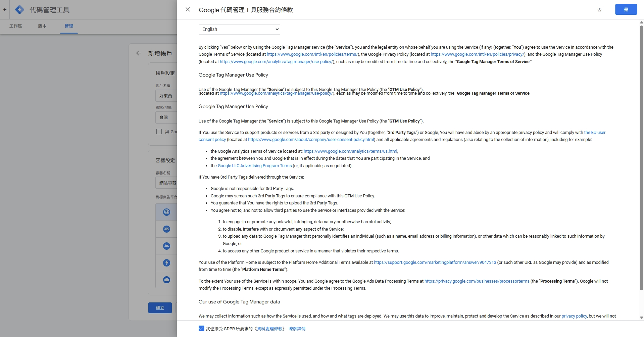Viewport: 644px width, 337px height.
Task: Open the analytics/terms/us.html link
Action: pos(350,151)
